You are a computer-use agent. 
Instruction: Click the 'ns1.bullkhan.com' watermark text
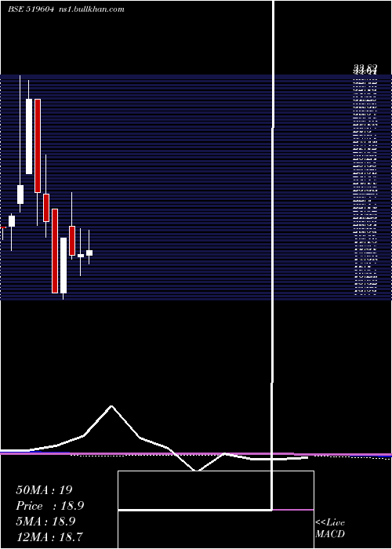click(x=92, y=9)
